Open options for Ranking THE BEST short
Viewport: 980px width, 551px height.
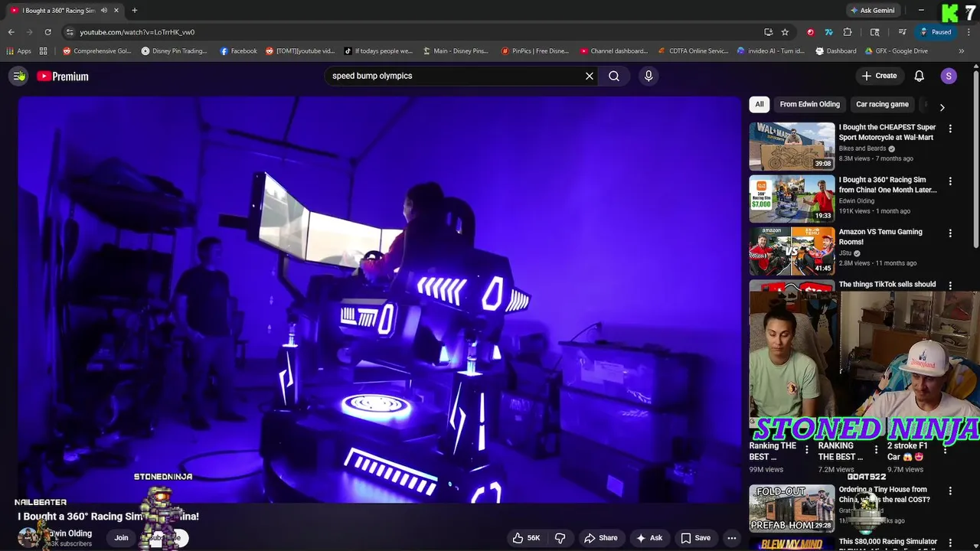pos(806,449)
